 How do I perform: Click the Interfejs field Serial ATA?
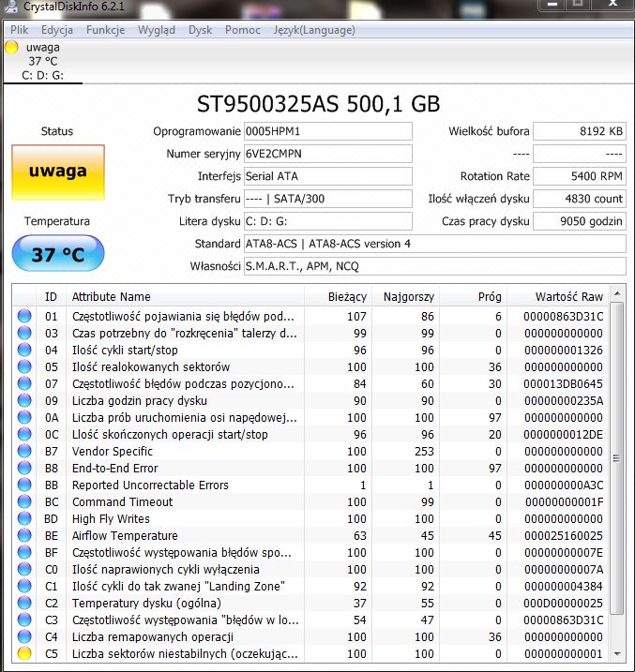coord(328,176)
